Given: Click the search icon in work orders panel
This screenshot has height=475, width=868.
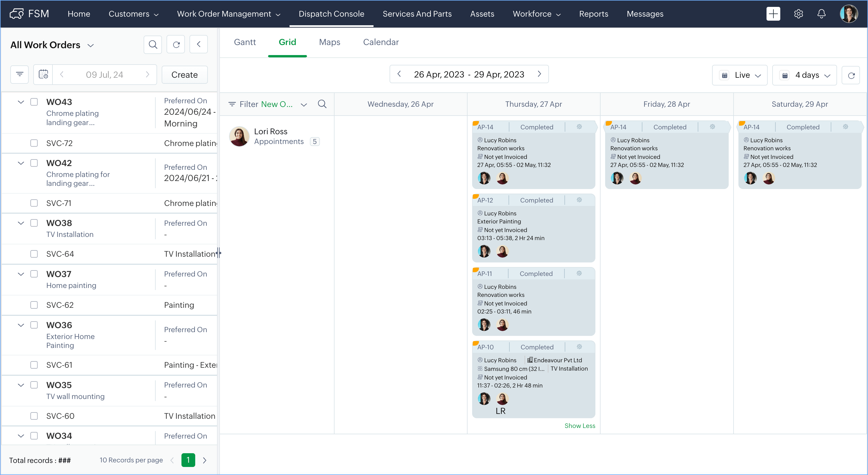Looking at the screenshot, I should tap(153, 44).
